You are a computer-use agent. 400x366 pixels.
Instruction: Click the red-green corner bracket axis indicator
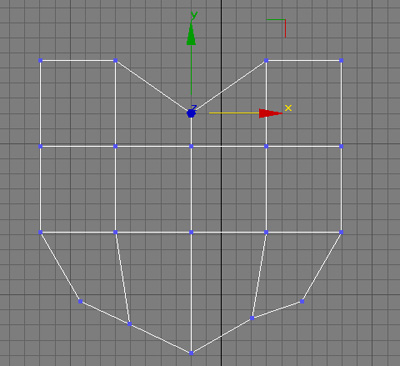(276, 28)
